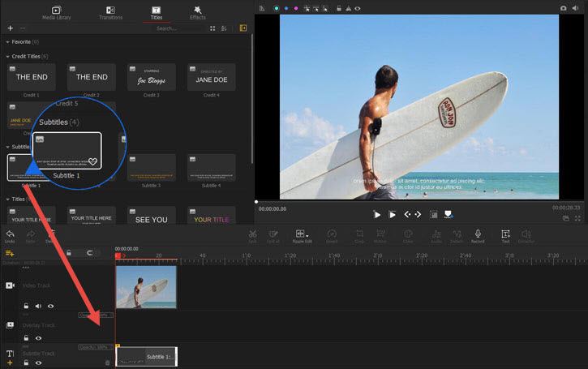Open the Effects tab
The height and width of the screenshot is (369, 588).
point(198,11)
